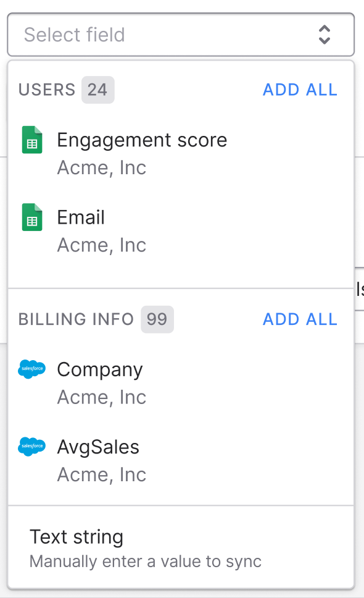The width and height of the screenshot is (364, 598).
Task: Choose the Engagement score field option
Action: [181, 153]
